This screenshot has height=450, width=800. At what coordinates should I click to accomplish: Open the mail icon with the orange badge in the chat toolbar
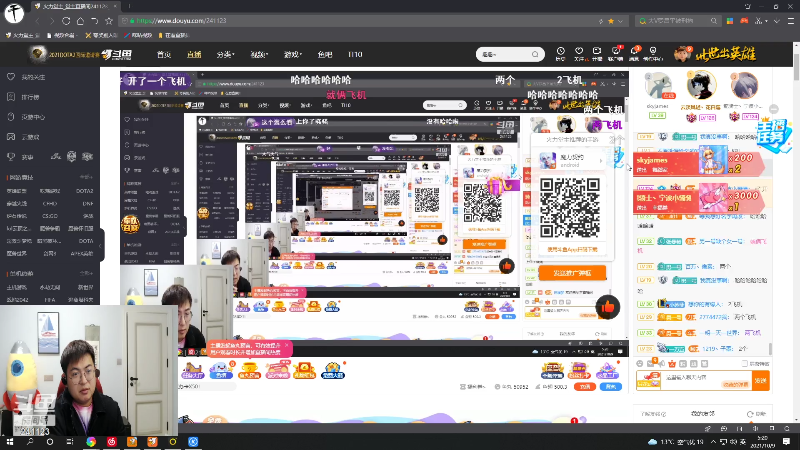pos(651,363)
